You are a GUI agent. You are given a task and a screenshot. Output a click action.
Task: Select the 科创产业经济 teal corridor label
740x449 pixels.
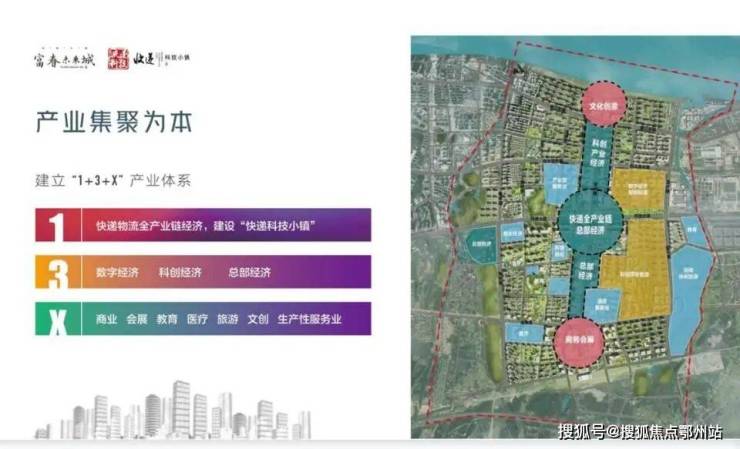point(598,153)
